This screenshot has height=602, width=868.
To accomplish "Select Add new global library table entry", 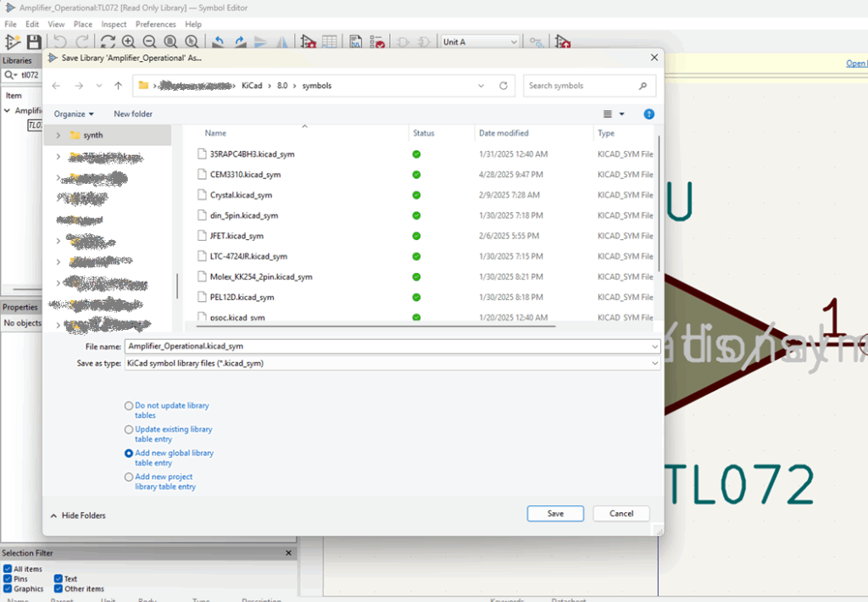I will pos(129,454).
